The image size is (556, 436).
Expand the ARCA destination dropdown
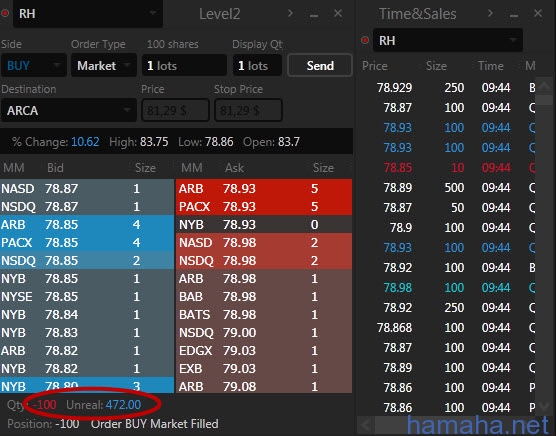pyautogui.click(x=68, y=111)
